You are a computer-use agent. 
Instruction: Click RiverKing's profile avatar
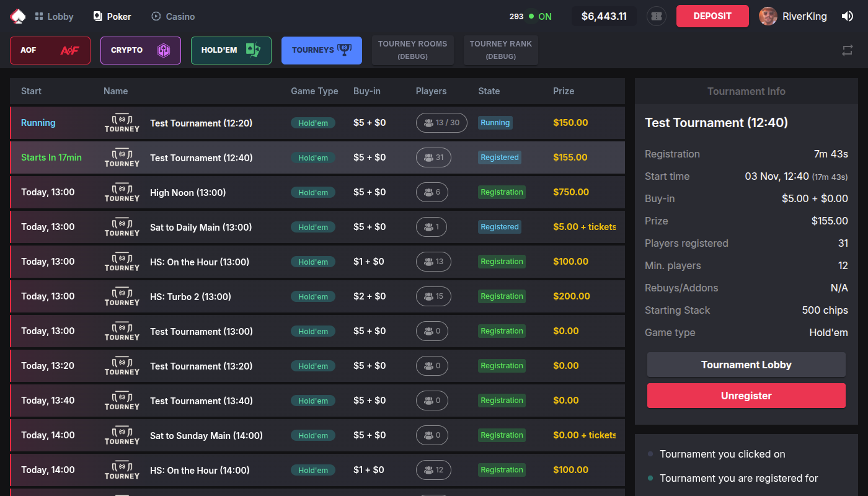768,16
